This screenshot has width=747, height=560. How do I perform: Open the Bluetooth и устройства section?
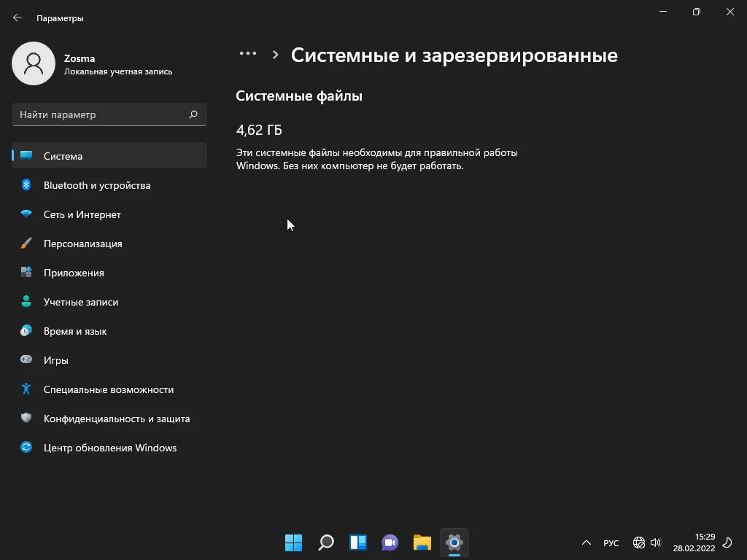109,185
